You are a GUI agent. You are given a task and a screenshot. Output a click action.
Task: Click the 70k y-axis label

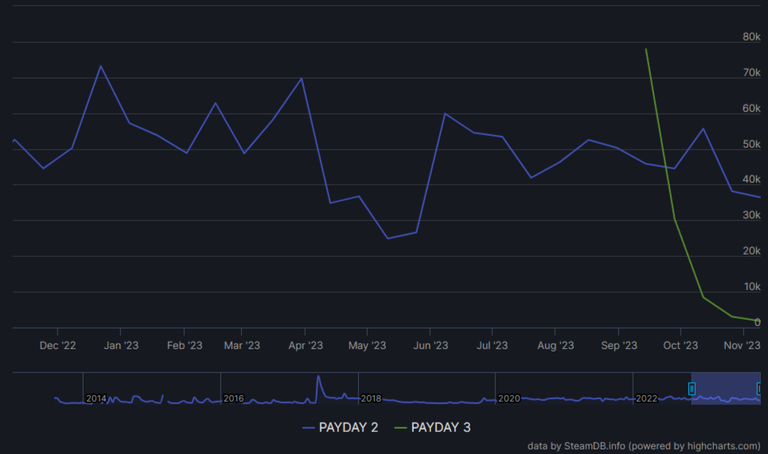point(751,72)
